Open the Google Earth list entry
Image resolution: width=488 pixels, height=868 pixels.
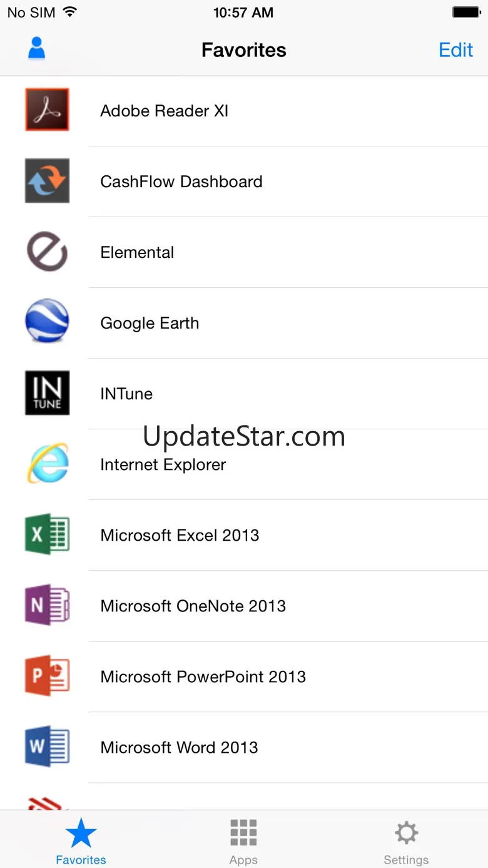click(x=244, y=323)
